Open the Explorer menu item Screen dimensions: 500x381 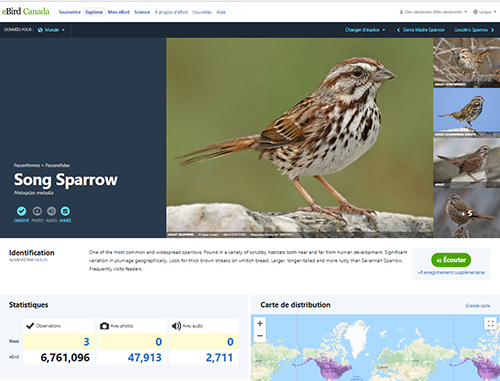click(x=94, y=12)
